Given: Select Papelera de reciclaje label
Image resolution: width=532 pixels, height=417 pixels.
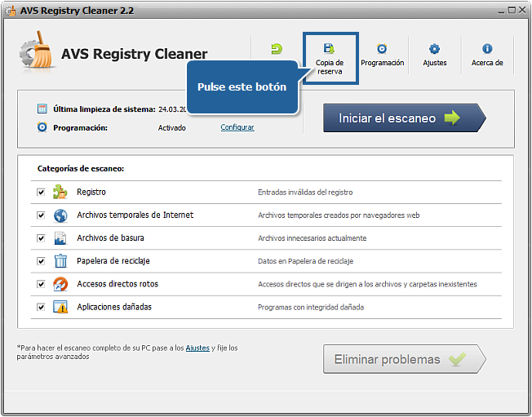Looking at the screenshot, I should pos(113,261).
